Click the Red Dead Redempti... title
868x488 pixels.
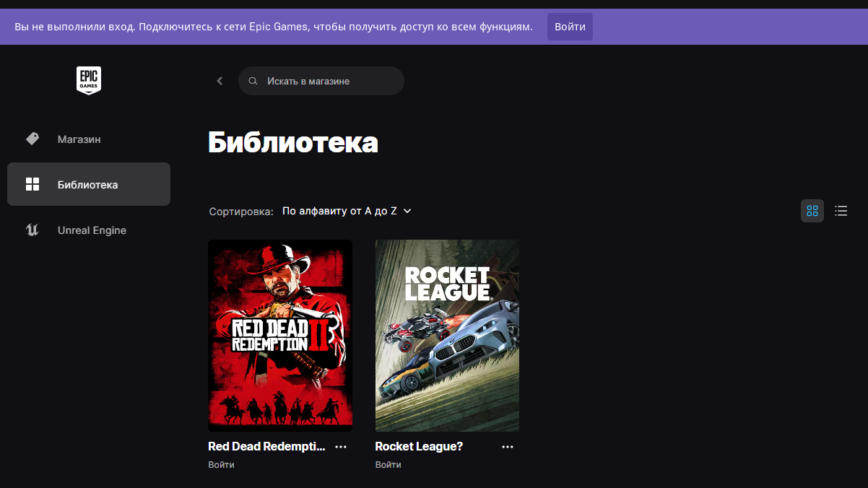pyautogui.click(x=266, y=446)
